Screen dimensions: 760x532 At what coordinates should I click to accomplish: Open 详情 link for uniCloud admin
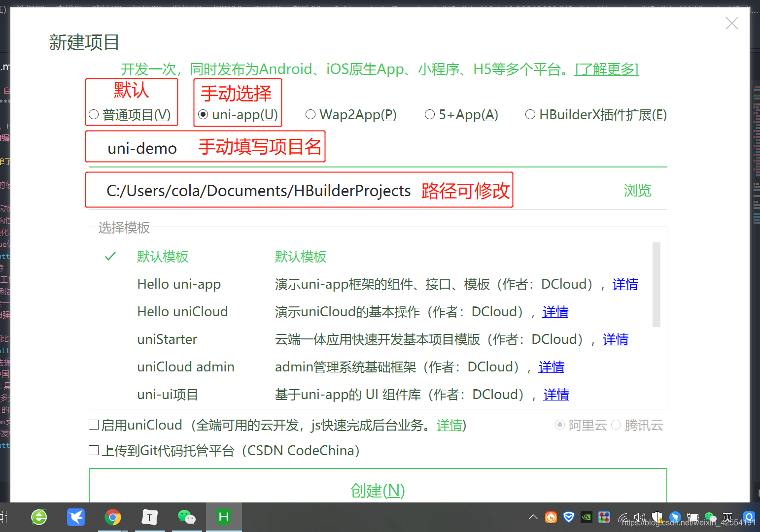click(x=552, y=367)
